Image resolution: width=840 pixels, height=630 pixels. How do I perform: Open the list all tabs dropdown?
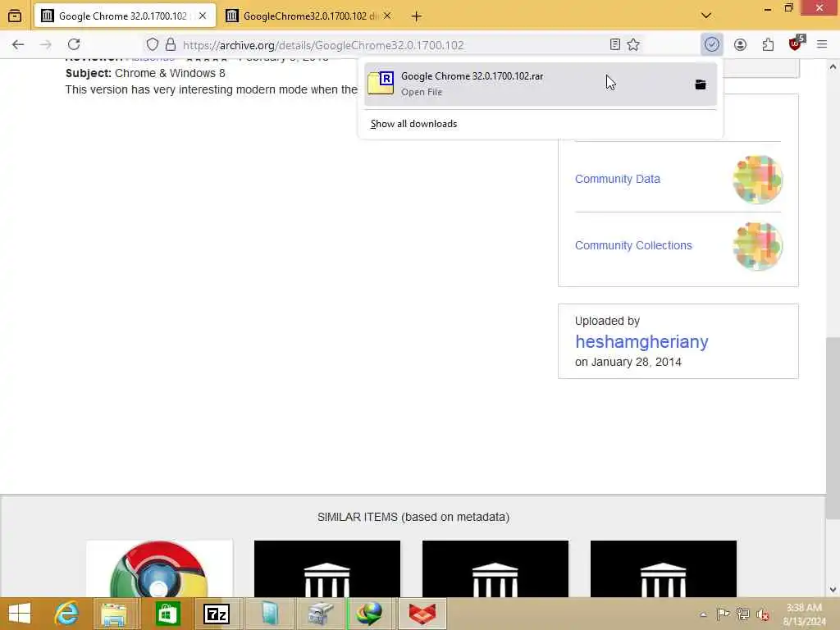click(x=706, y=16)
